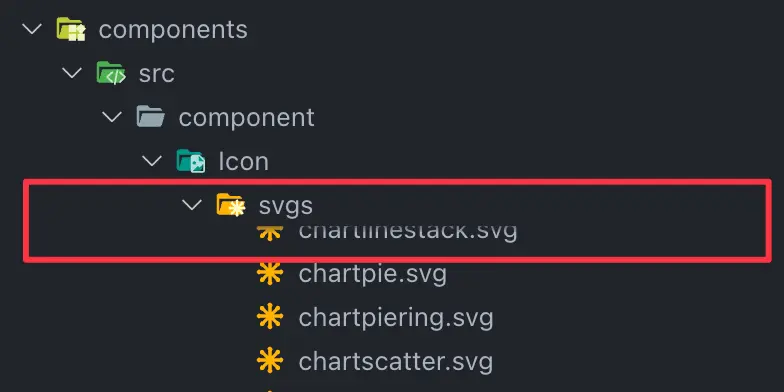The image size is (784, 392).
Task: Click the green src code folder icon
Action: click(x=110, y=73)
